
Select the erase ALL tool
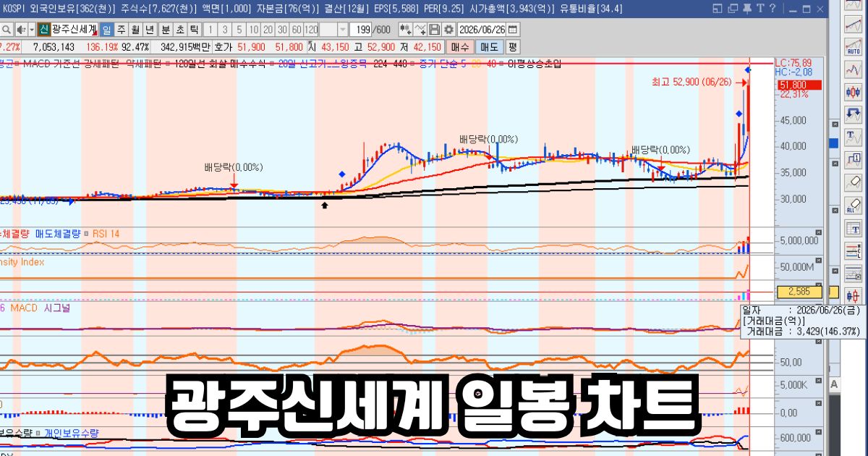(854, 204)
